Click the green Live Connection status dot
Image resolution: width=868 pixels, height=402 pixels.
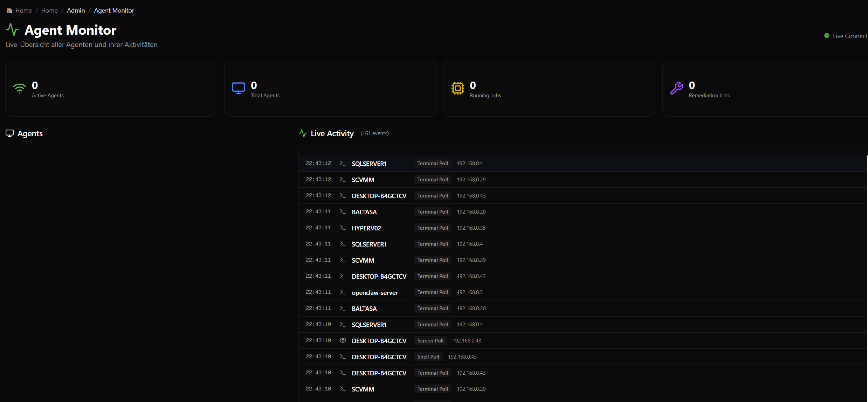pyautogui.click(x=827, y=36)
